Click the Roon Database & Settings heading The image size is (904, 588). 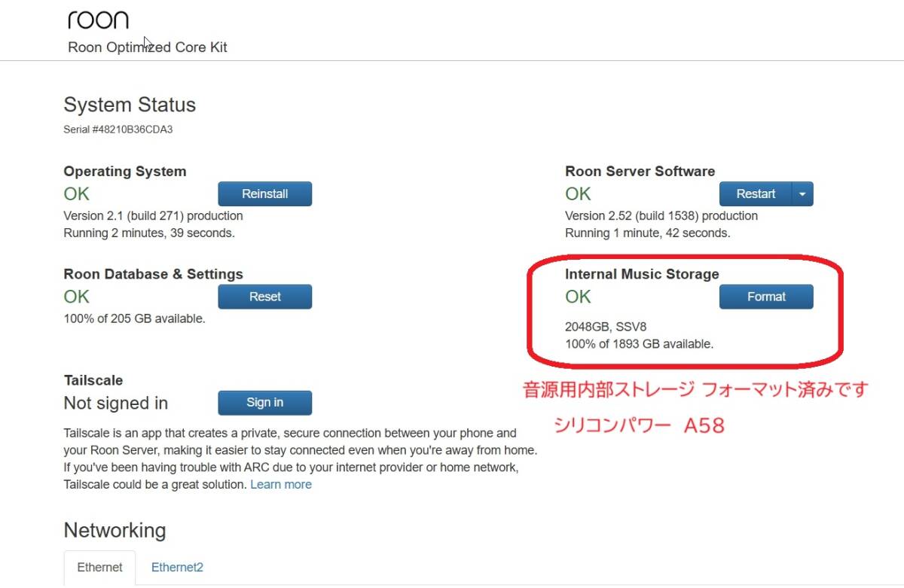coord(153,274)
